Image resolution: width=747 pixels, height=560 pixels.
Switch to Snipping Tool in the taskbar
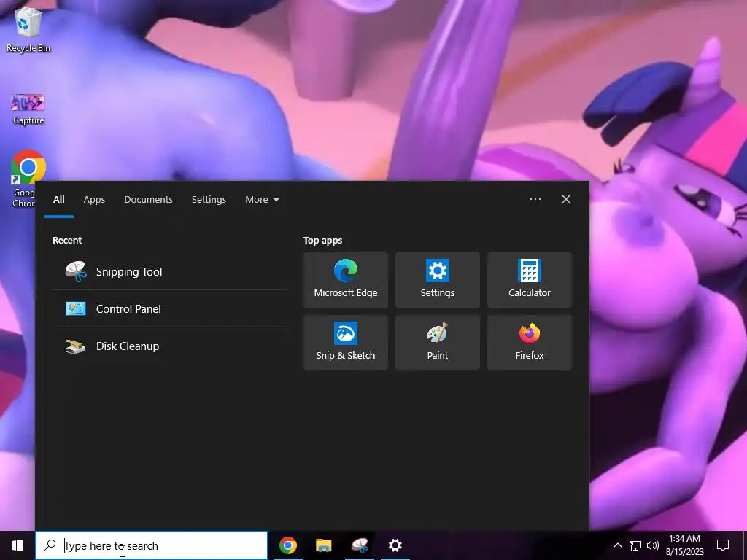click(x=359, y=545)
